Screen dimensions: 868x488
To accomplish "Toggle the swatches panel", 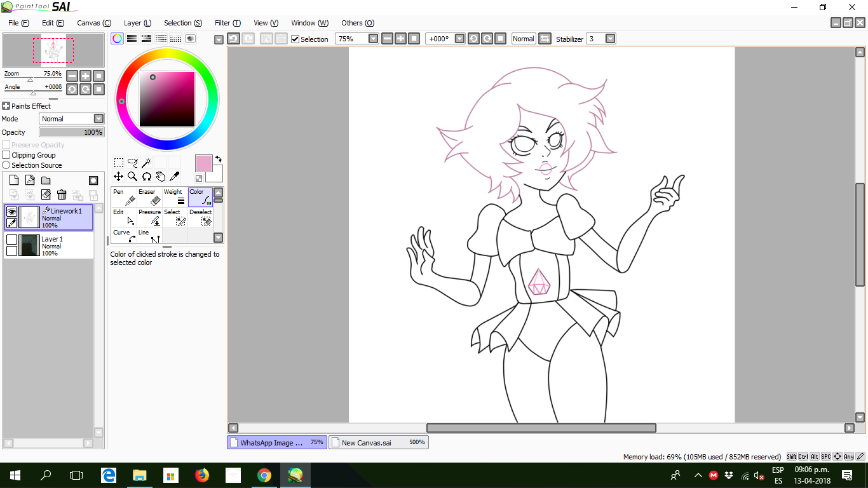I will click(175, 38).
